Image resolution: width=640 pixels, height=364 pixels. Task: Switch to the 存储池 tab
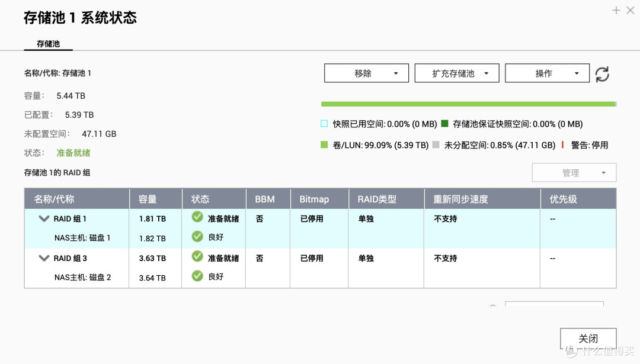pyautogui.click(x=48, y=43)
